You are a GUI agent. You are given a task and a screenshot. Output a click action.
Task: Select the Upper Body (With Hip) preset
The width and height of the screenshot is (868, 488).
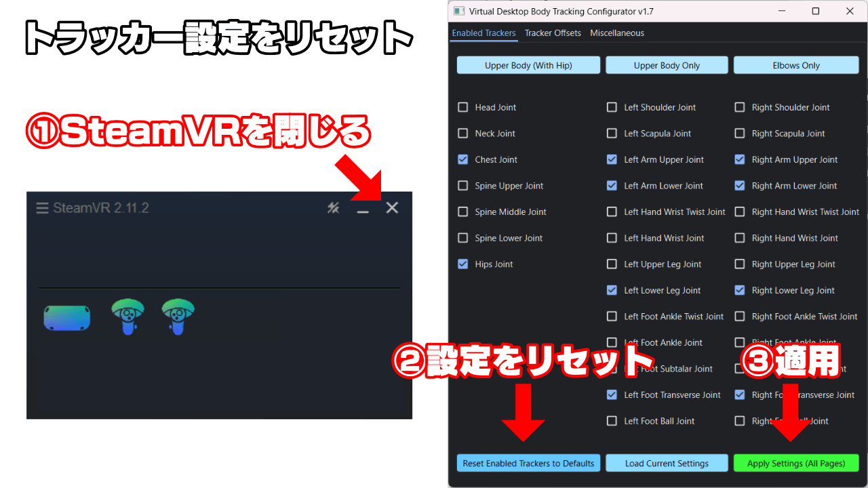[x=528, y=66]
